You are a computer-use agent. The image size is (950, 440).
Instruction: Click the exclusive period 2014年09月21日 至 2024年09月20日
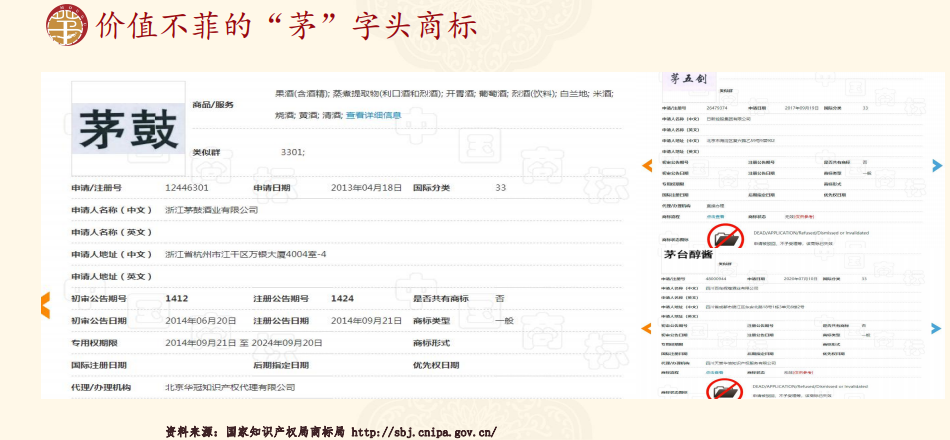(244, 343)
